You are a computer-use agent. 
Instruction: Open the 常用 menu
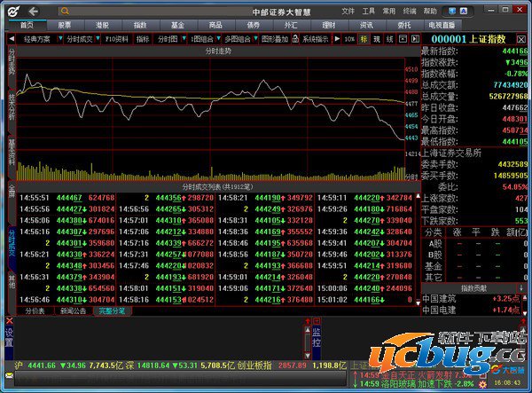coord(389,12)
